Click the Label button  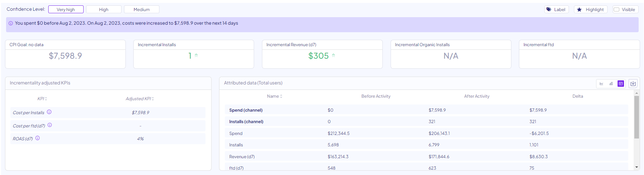(556, 10)
